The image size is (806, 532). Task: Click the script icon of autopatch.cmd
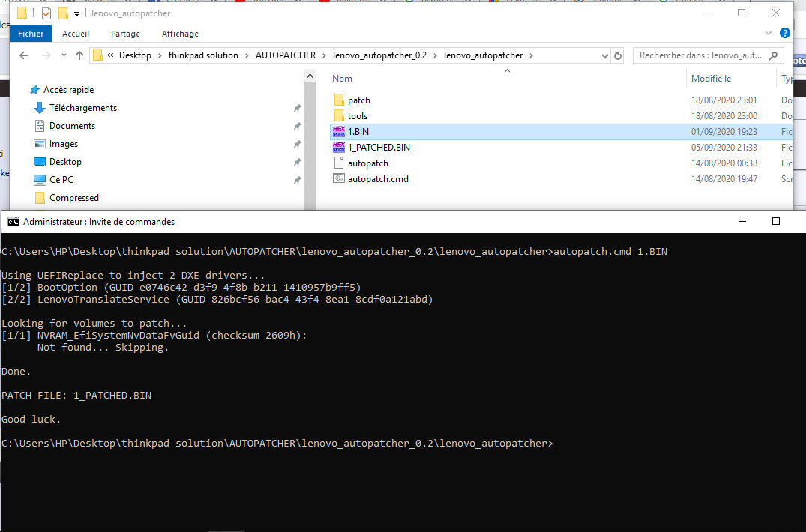(339, 178)
